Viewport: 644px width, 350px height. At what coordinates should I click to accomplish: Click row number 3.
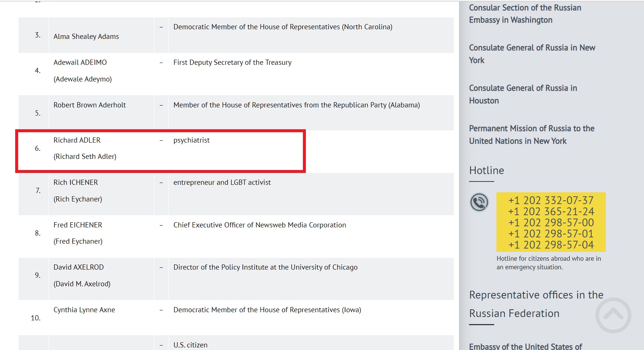click(x=38, y=35)
